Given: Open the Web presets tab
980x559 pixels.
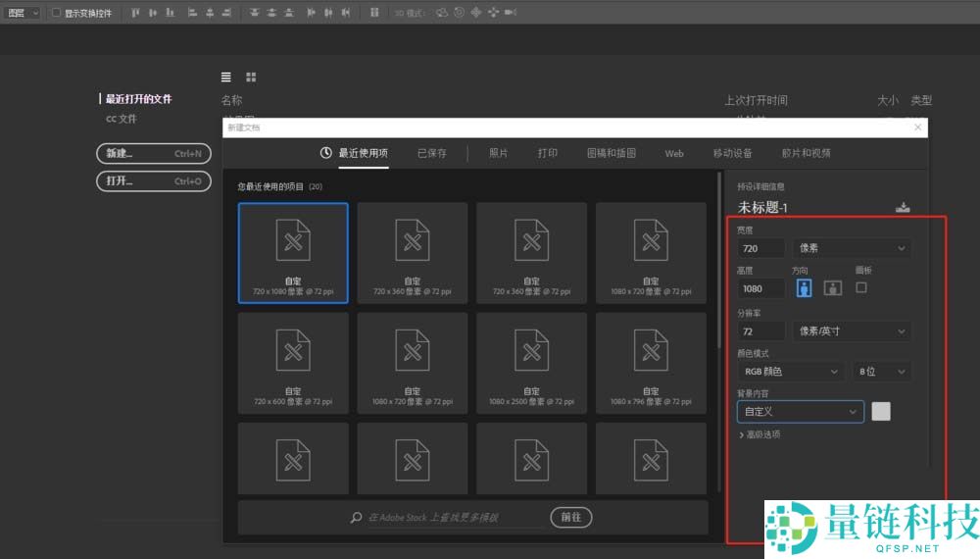Looking at the screenshot, I should tap(674, 153).
